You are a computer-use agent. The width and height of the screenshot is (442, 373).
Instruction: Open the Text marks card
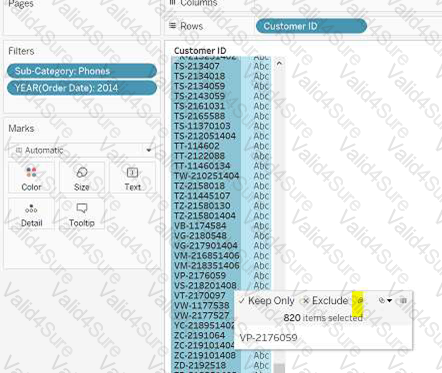(x=132, y=178)
